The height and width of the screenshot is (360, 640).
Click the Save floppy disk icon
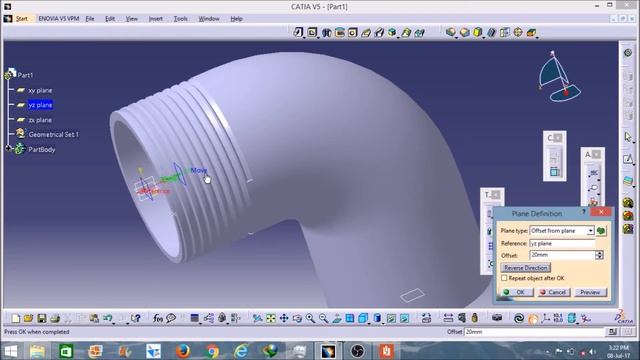[42, 318]
